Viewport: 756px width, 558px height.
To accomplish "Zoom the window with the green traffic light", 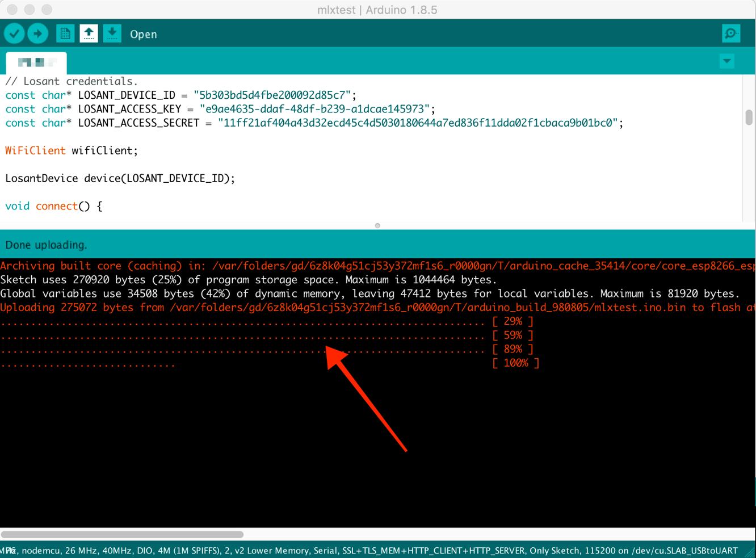I will (45, 9).
